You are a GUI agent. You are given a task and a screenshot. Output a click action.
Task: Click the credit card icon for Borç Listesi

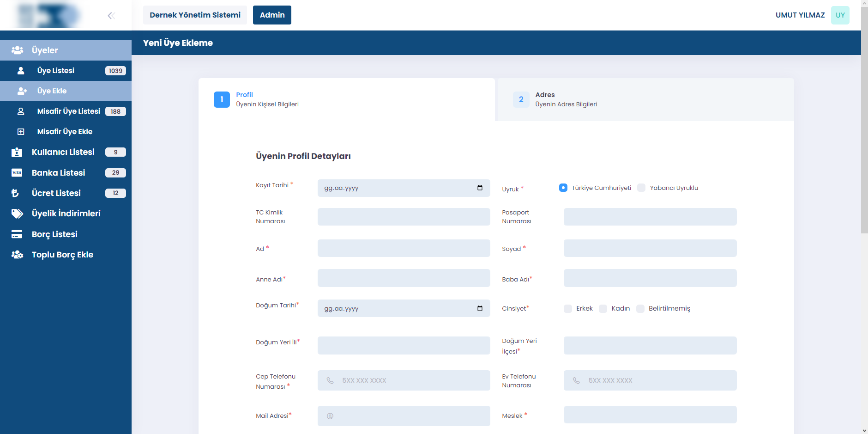pyautogui.click(x=17, y=234)
